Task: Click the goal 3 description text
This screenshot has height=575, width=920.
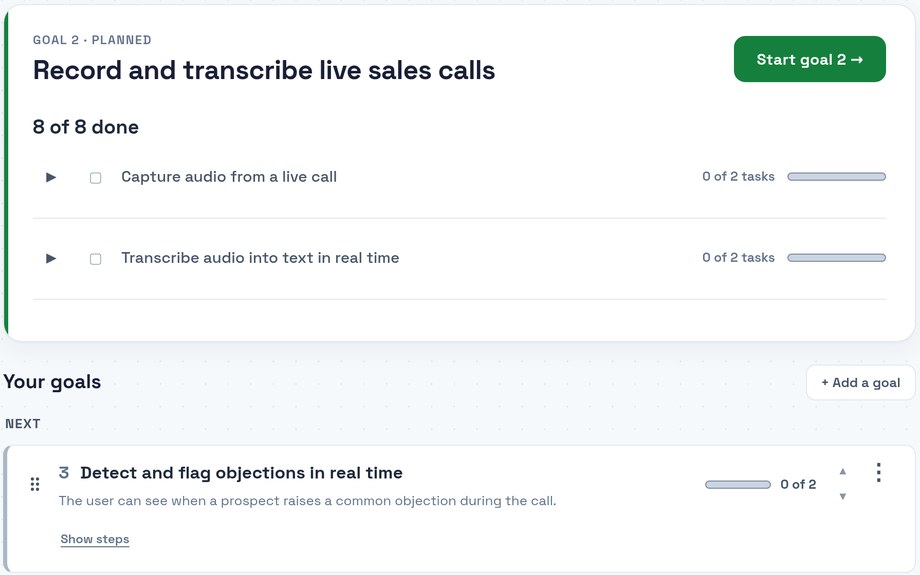Action: click(307, 501)
